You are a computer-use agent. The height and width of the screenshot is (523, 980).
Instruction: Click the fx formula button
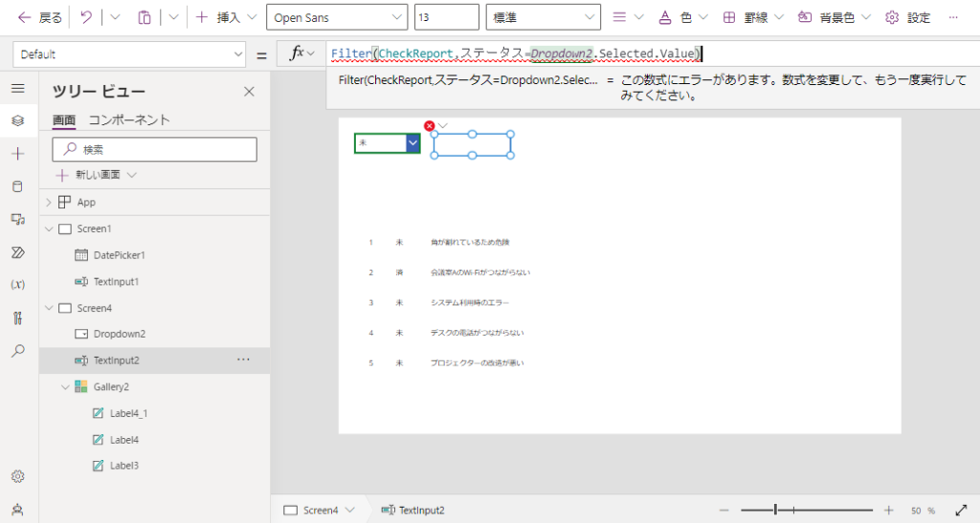click(301, 54)
